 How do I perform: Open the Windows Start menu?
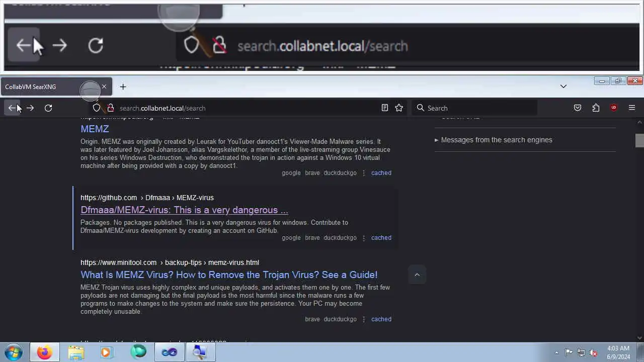point(14,352)
